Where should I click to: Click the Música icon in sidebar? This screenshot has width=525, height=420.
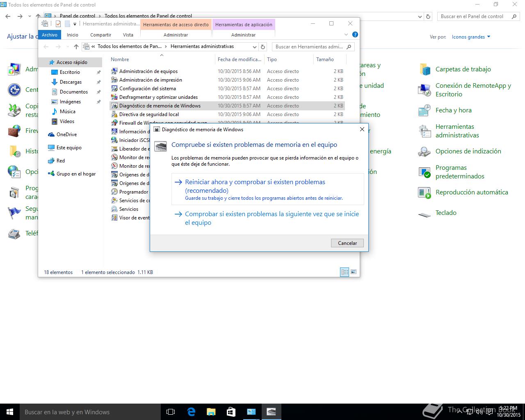tap(54, 112)
